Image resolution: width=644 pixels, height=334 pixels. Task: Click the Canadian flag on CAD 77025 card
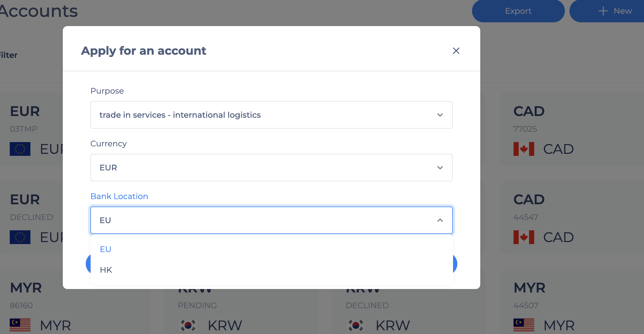tap(524, 149)
